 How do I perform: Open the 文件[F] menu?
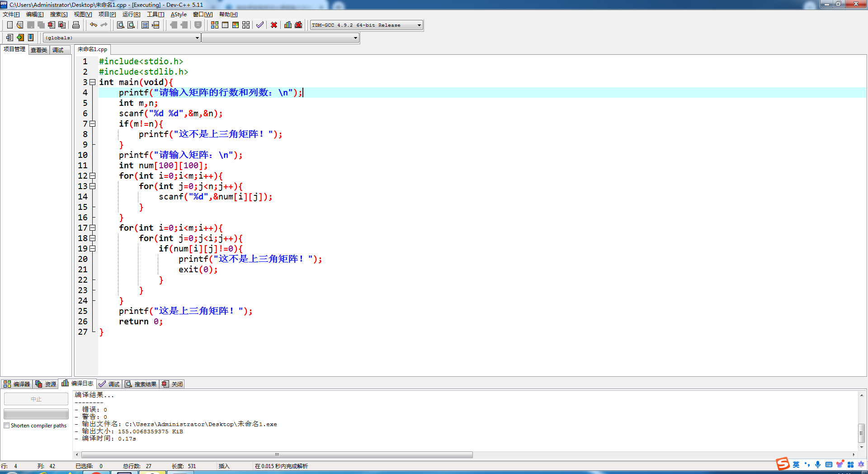tap(11, 14)
